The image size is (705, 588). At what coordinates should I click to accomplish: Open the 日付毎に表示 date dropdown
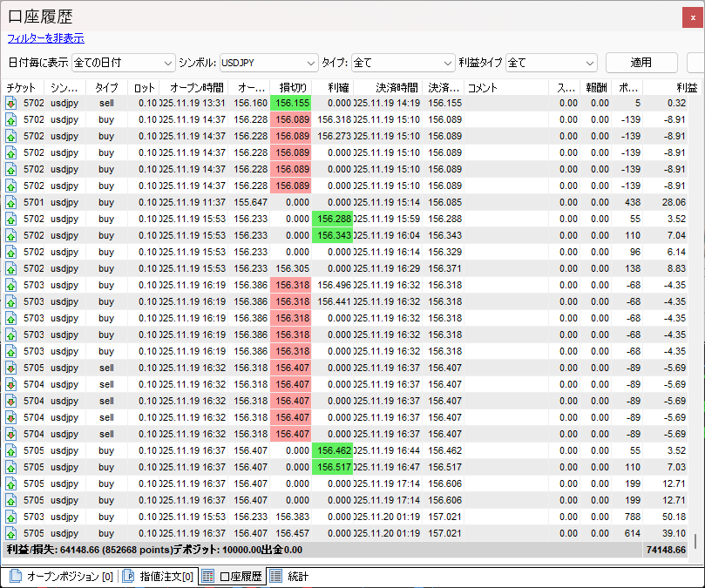pos(124,63)
